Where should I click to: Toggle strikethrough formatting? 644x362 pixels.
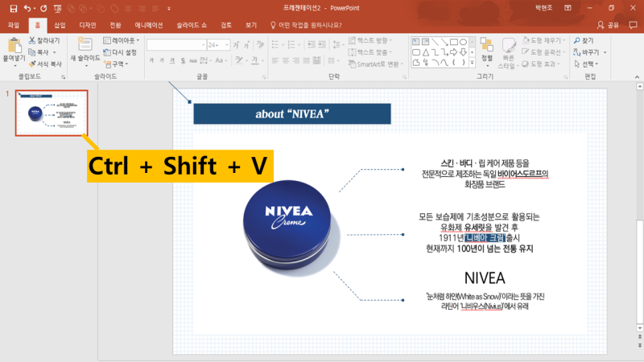193,61
